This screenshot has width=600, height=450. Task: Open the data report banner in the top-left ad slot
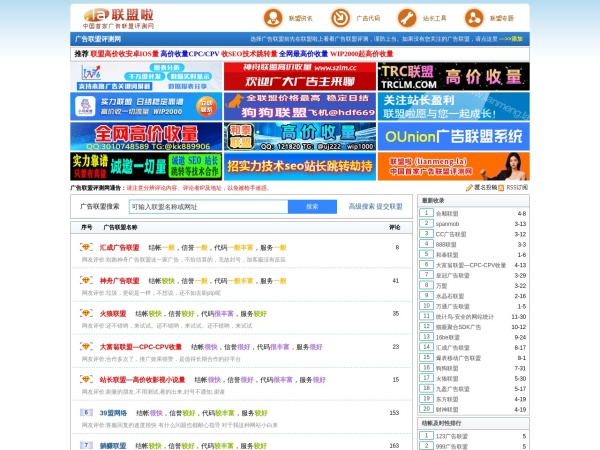tap(146, 76)
